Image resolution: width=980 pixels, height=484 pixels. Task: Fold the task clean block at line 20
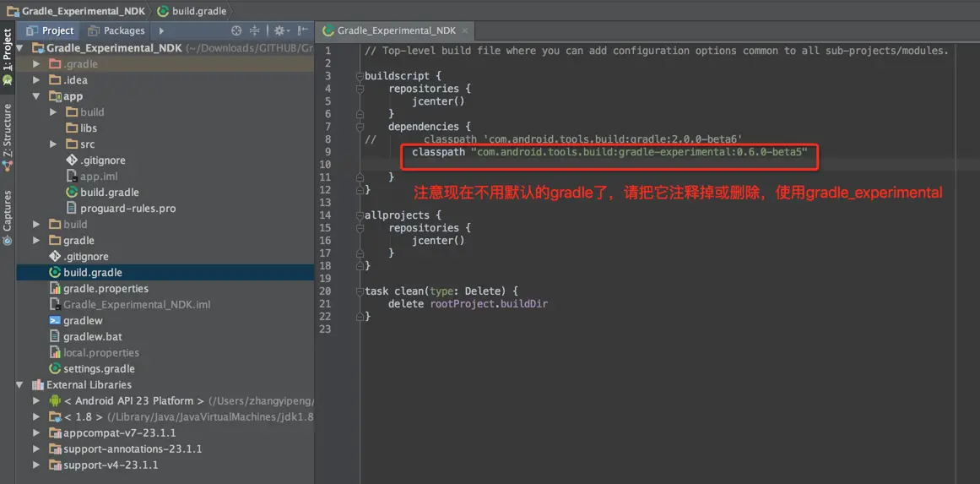(x=360, y=291)
